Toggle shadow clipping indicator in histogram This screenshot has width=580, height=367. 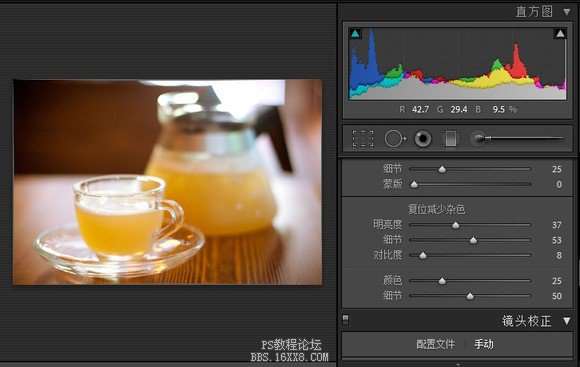[x=355, y=34]
